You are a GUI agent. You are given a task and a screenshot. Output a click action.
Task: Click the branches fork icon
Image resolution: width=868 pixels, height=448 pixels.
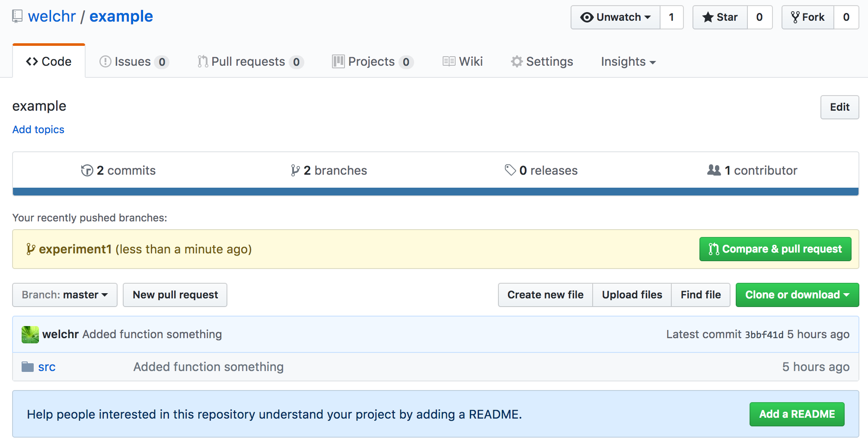click(295, 170)
